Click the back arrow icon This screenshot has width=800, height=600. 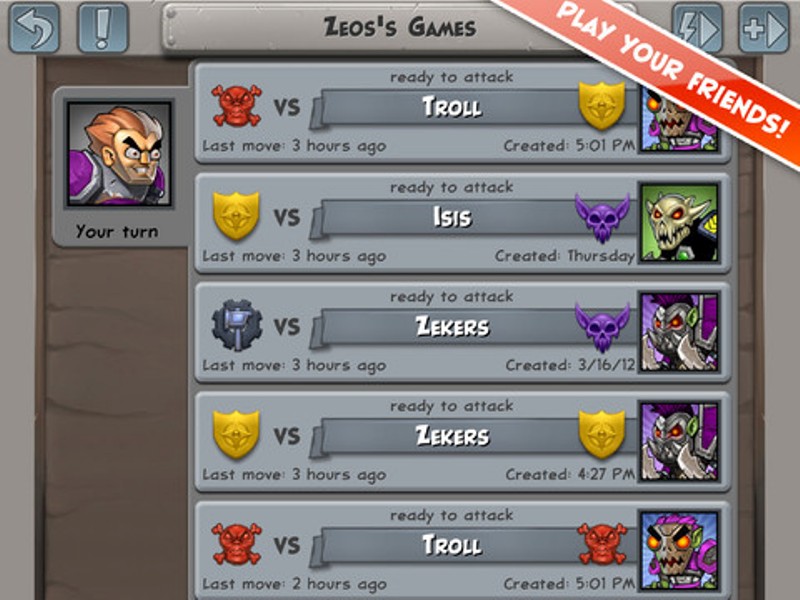coord(34,28)
